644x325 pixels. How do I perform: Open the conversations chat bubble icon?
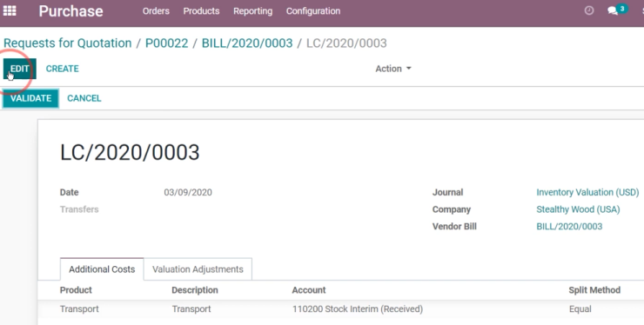[x=614, y=11]
